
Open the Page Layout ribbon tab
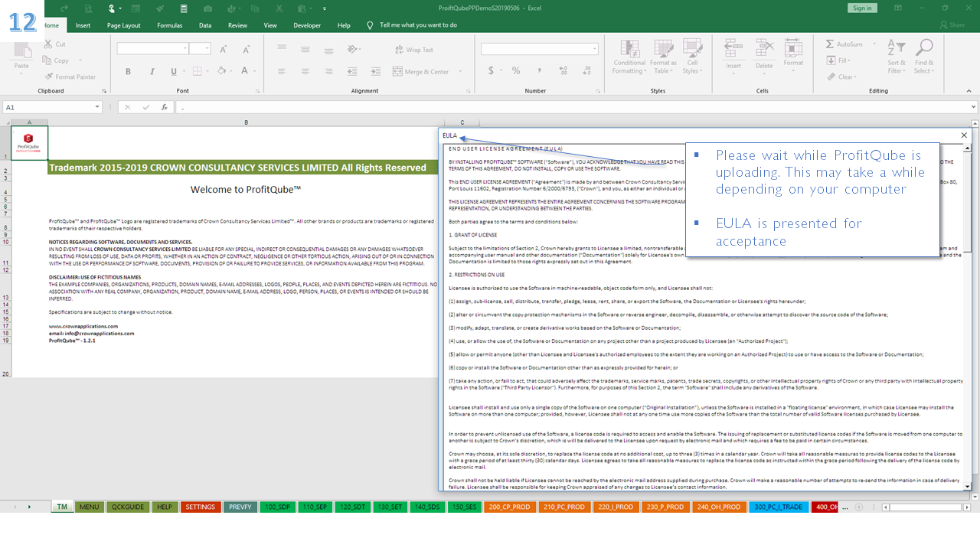click(123, 25)
